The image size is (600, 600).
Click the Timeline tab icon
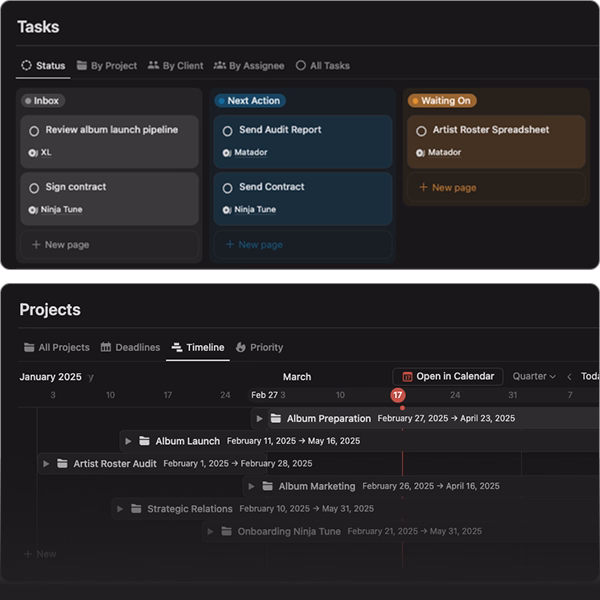pos(177,347)
